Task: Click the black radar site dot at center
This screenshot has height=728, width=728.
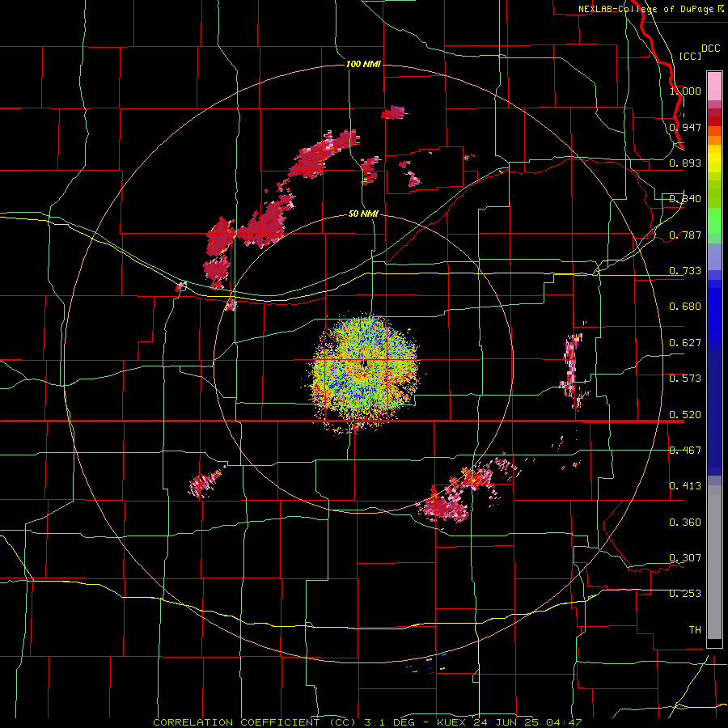Action: pyautogui.click(x=365, y=362)
